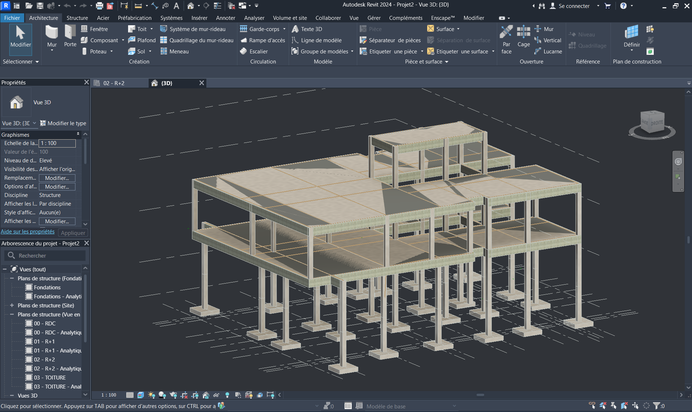Open the Fichier menu
Viewport: 692px width, 412px height.
(12, 18)
